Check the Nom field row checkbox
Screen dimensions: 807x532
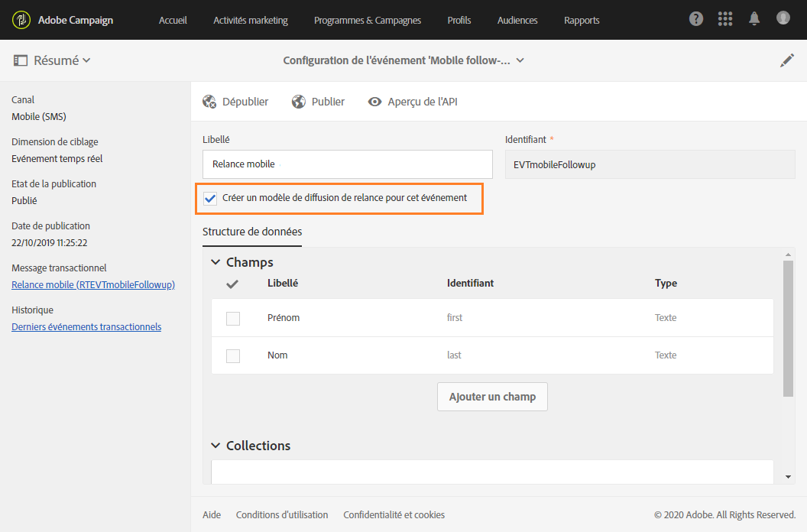[233, 355]
